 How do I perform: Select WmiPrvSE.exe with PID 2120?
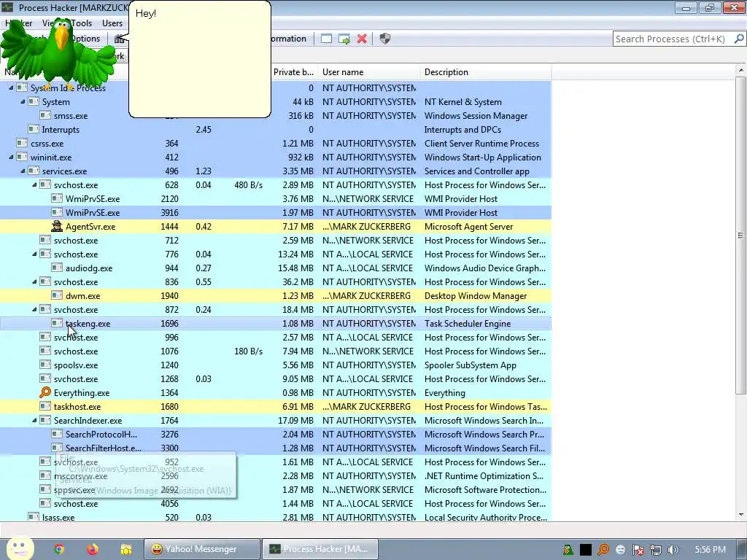click(275, 198)
